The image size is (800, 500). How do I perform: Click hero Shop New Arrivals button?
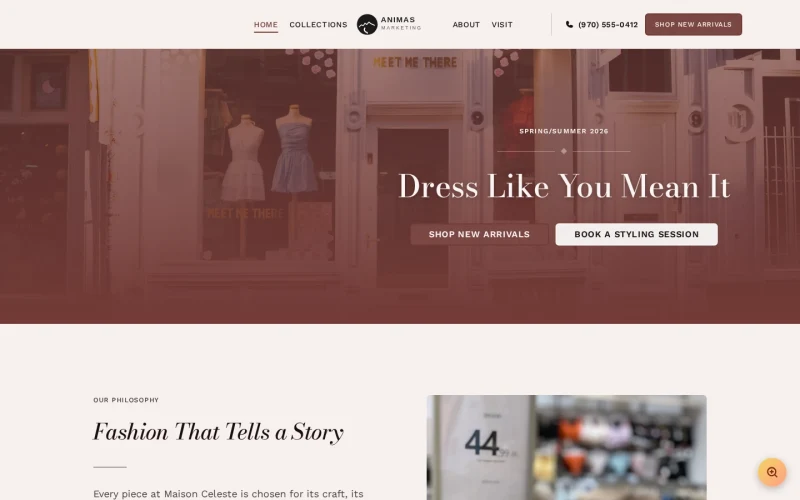pyautogui.click(x=479, y=234)
